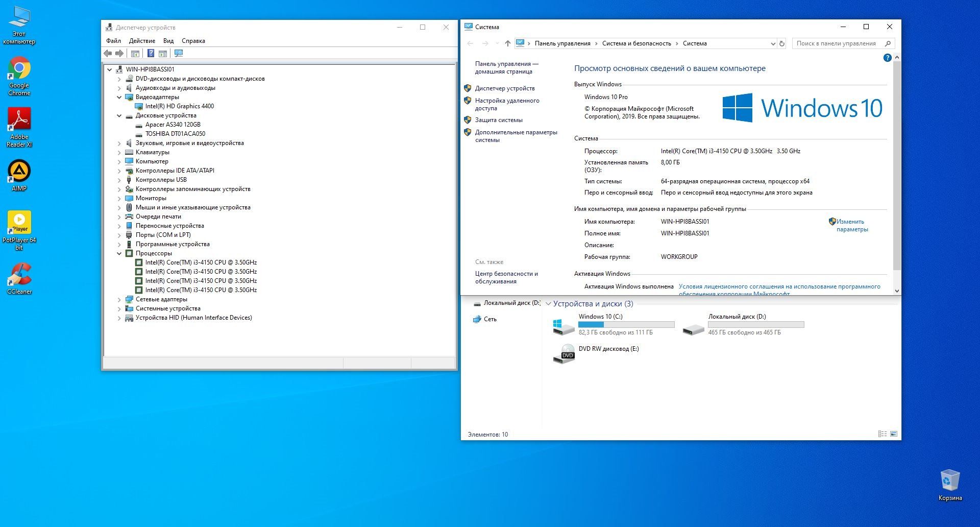Open license agreement terms link
Image resolution: width=980 pixels, height=527 pixels.
779,290
